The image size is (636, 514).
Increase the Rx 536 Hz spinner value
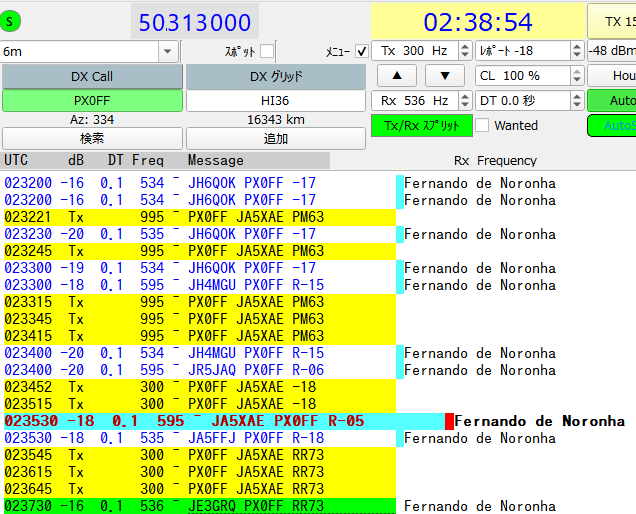coord(463,96)
